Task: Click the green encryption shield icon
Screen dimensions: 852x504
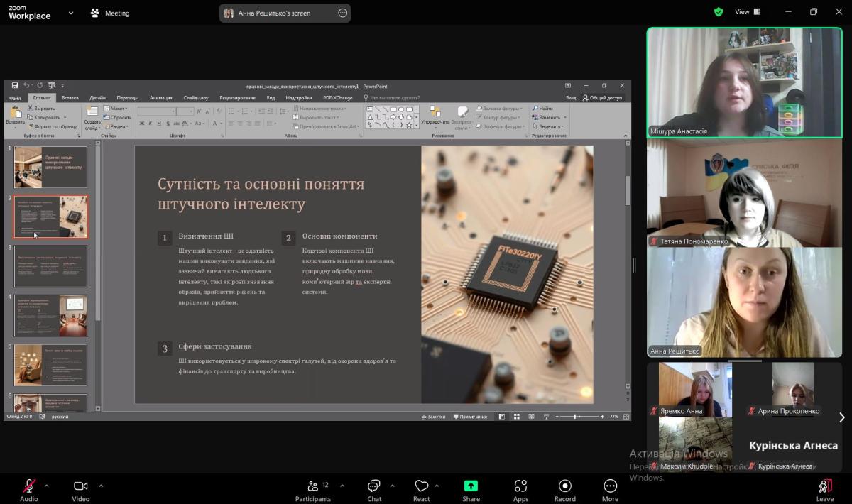Action: [x=719, y=12]
